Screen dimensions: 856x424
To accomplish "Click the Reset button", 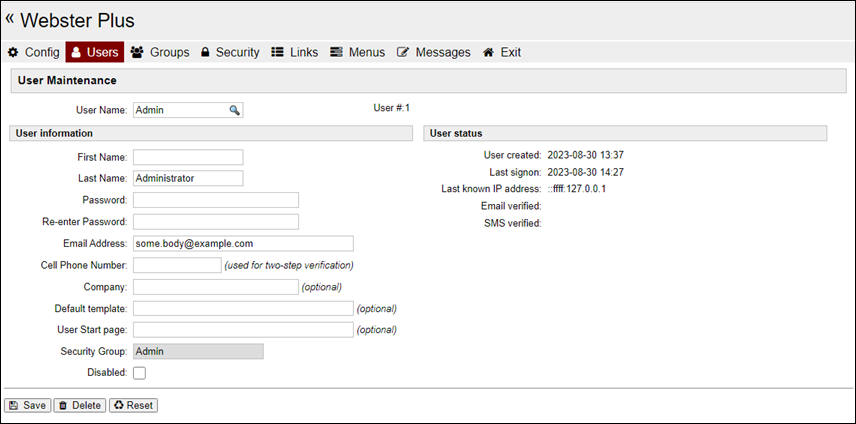I will click(x=133, y=405).
